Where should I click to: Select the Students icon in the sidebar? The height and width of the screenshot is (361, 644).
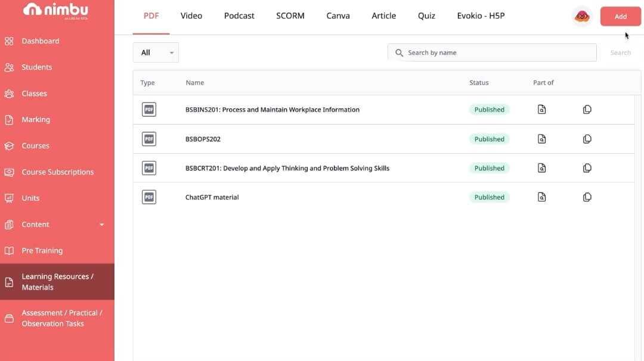[9, 67]
